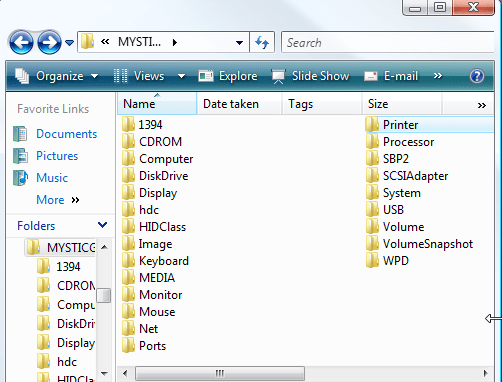Select the DiskDrive folder icon in list

(x=128, y=175)
